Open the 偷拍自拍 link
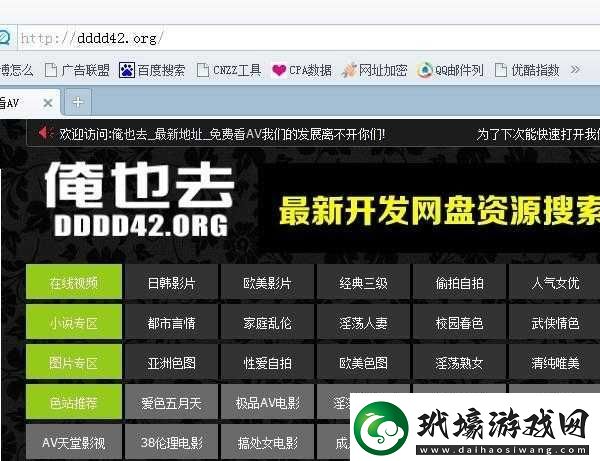This screenshot has height=461, width=600. click(x=459, y=283)
